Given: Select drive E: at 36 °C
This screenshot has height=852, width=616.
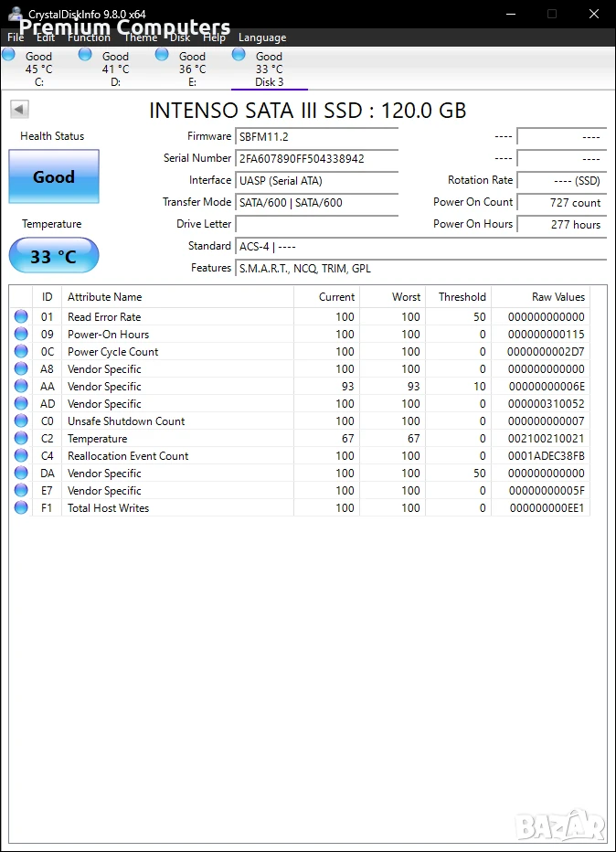Looking at the screenshot, I should [x=192, y=69].
